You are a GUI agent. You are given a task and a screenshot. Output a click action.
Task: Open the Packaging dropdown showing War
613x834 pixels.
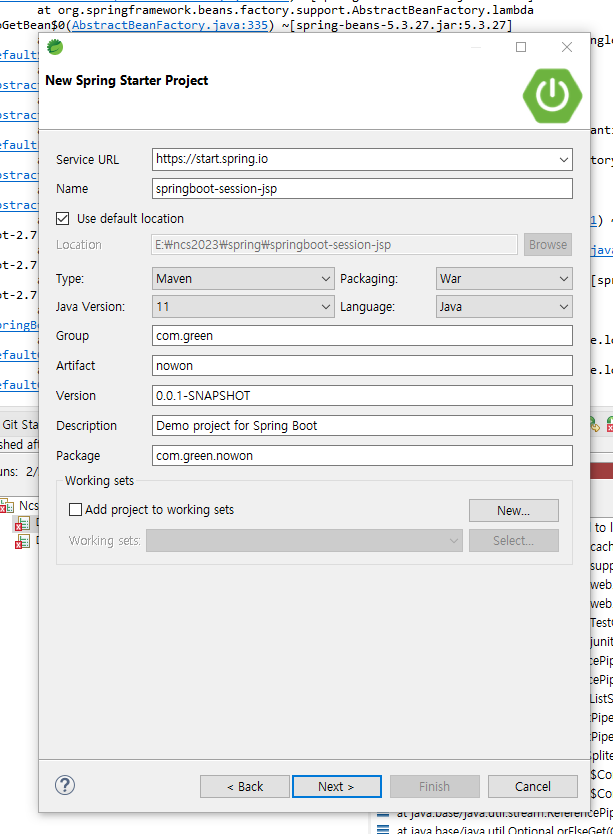[504, 279]
